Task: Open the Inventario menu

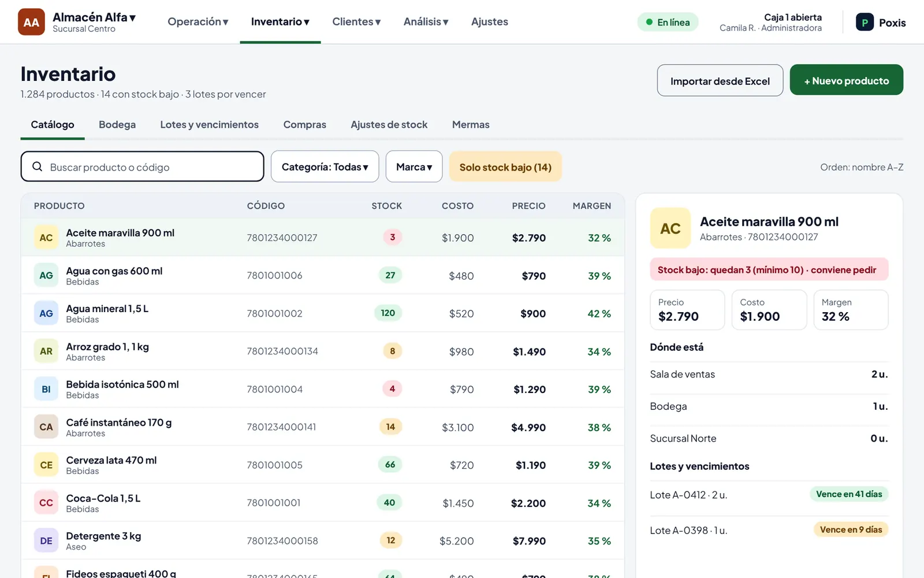Action: (x=280, y=22)
